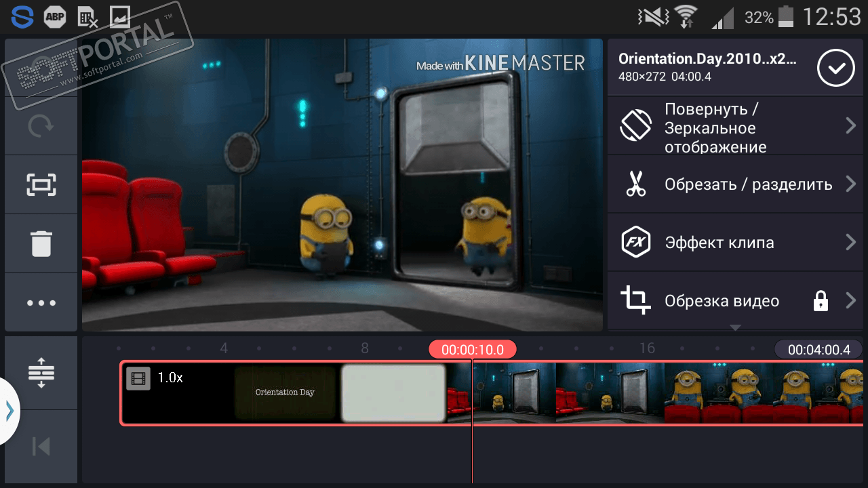Click the 00:04:00.4 total duration label
868x488 pixels.
pyautogui.click(x=819, y=350)
